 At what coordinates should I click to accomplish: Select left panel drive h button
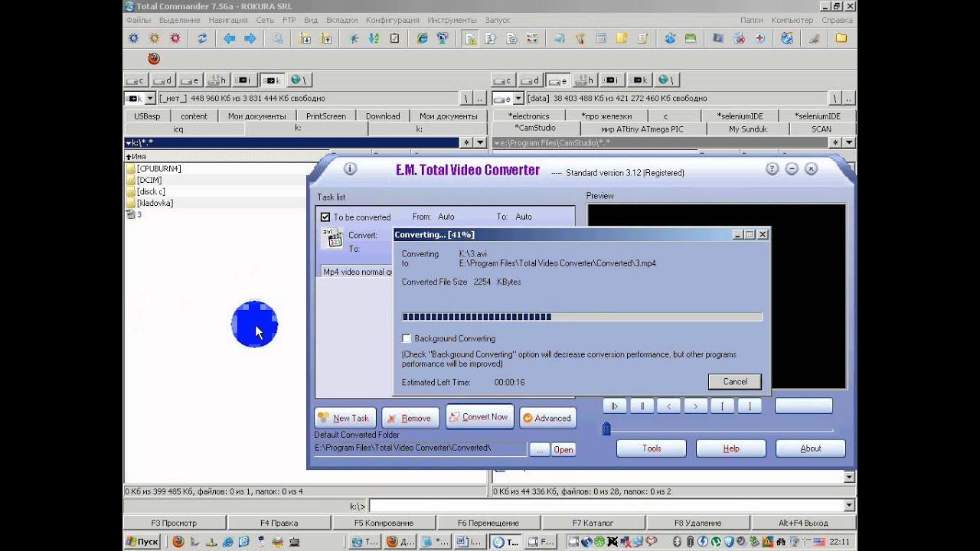click(x=217, y=80)
